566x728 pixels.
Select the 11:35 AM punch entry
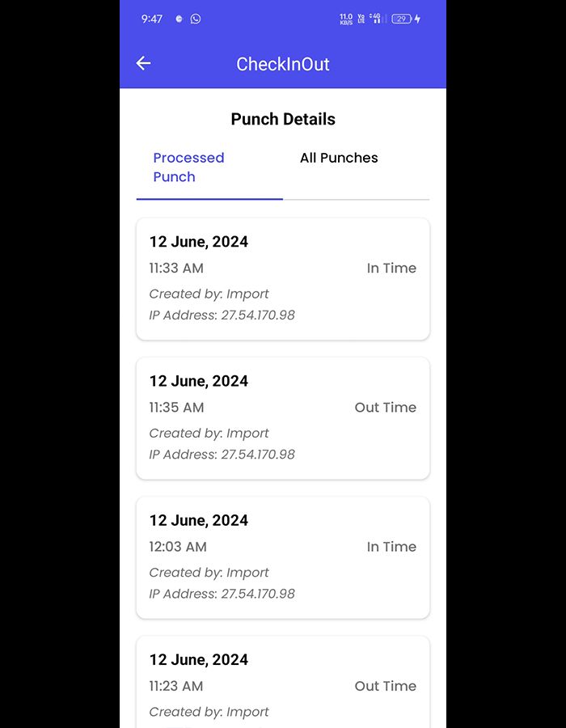[282, 417]
